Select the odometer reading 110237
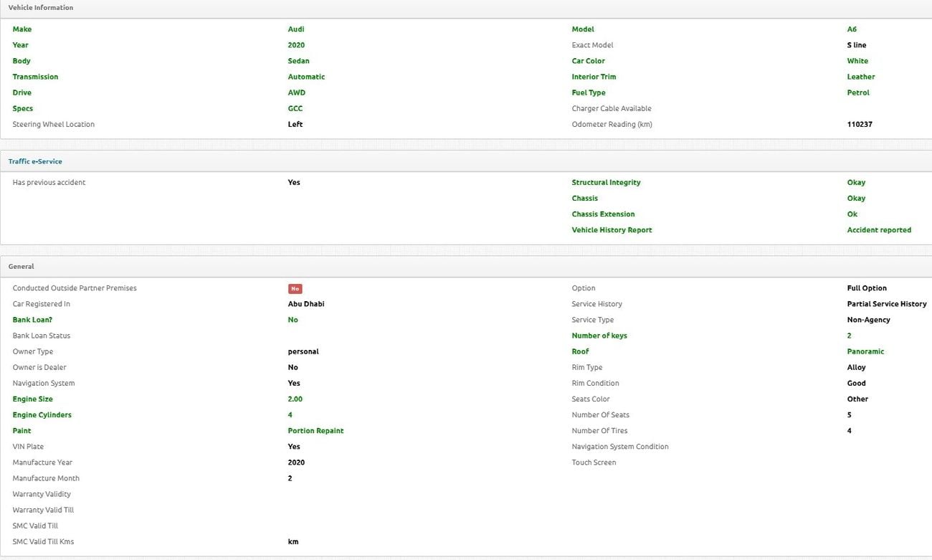The height and width of the screenshot is (560, 932). tap(860, 124)
